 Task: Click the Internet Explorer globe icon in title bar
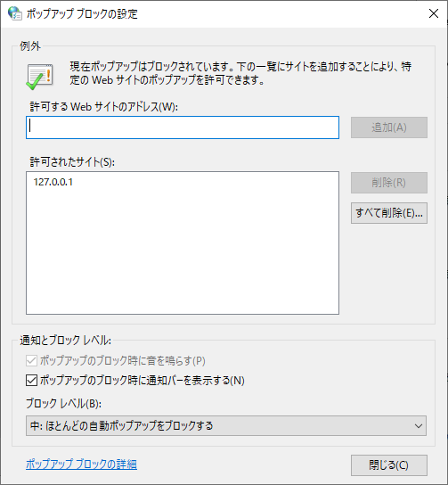click(14, 13)
